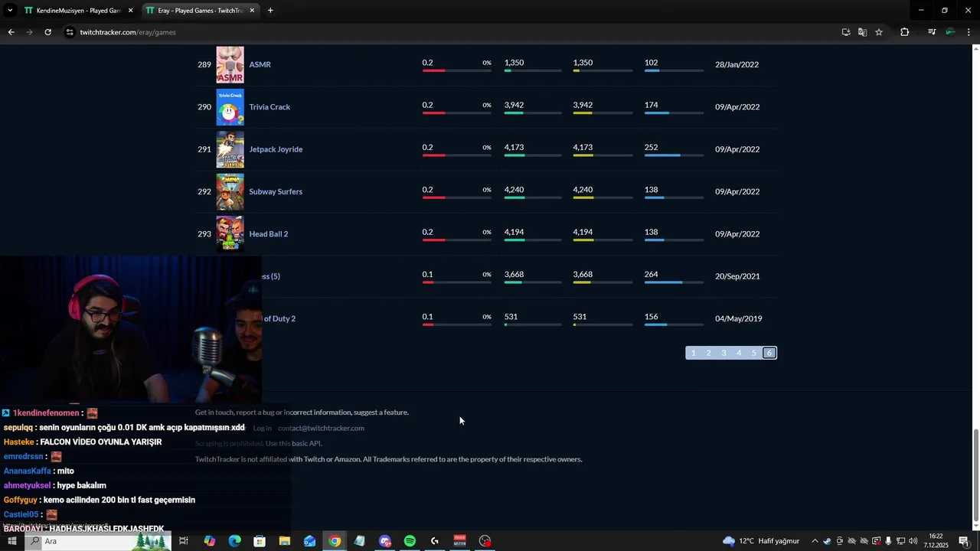Open the weather widget 12°C Hafif yağmur

coord(760,541)
